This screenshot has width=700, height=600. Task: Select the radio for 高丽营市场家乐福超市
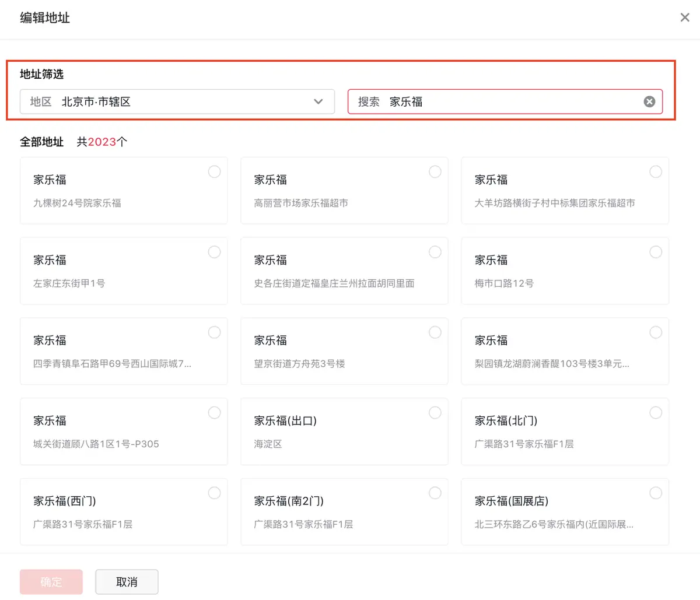435,171
